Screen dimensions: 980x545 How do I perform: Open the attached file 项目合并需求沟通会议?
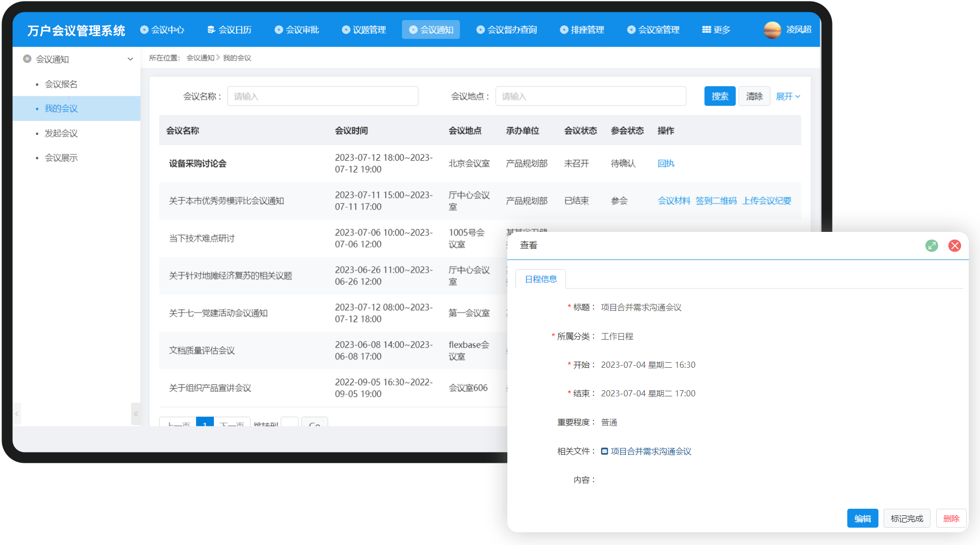(651, 451)
